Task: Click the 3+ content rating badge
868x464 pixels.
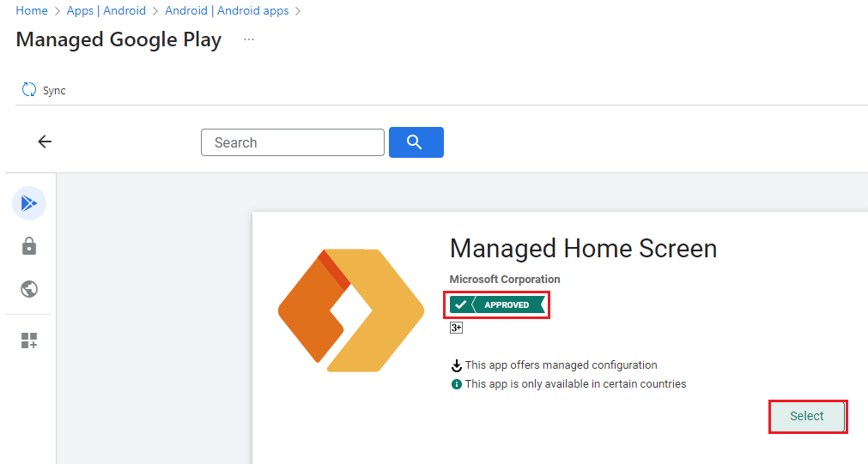Action: 456,328
